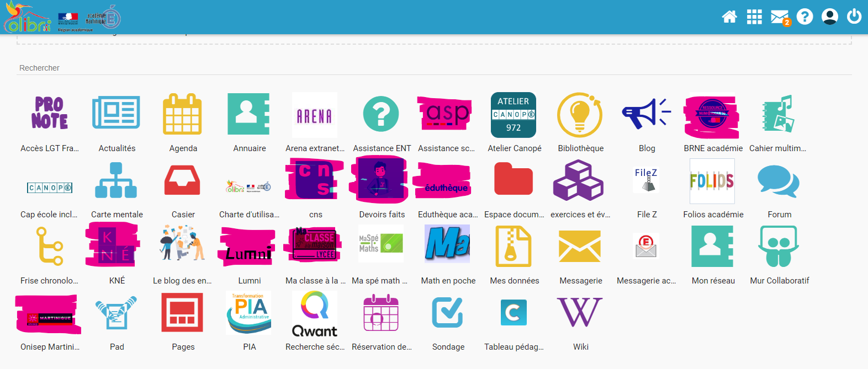Launch the Sondage checkmark app
Screen dimensions: 868x369
pos(447,312)
